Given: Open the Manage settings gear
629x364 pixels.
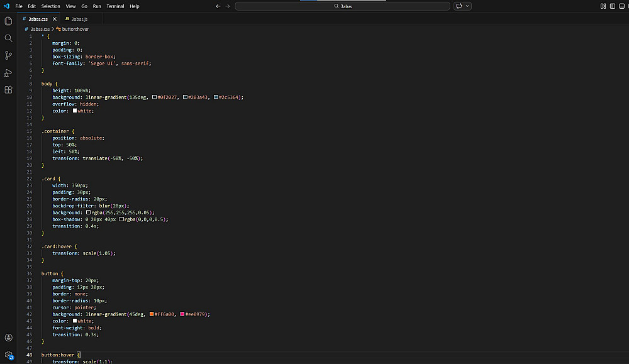Looking at the screenshot, I should (8, 355).
